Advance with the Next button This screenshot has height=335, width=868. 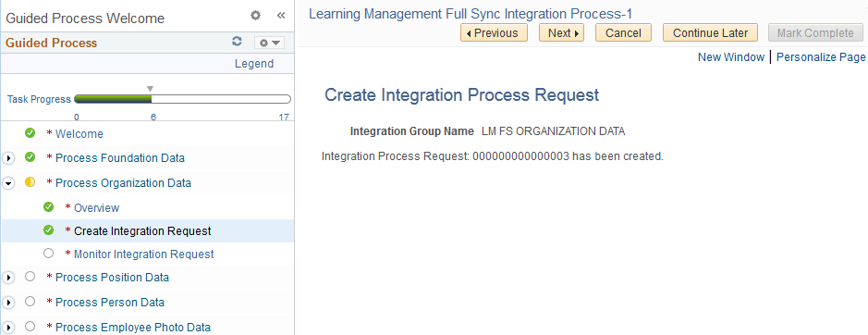click(561, 32)
